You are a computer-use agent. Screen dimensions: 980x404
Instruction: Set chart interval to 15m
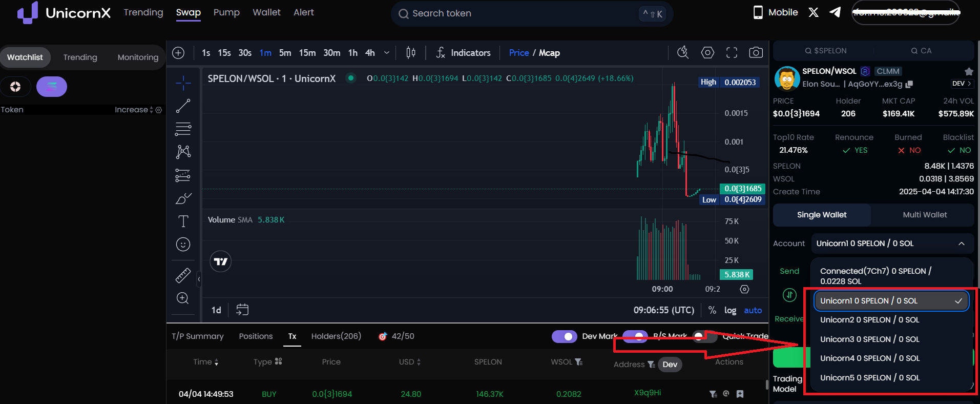pyautogui.click(x=307, y=53)
